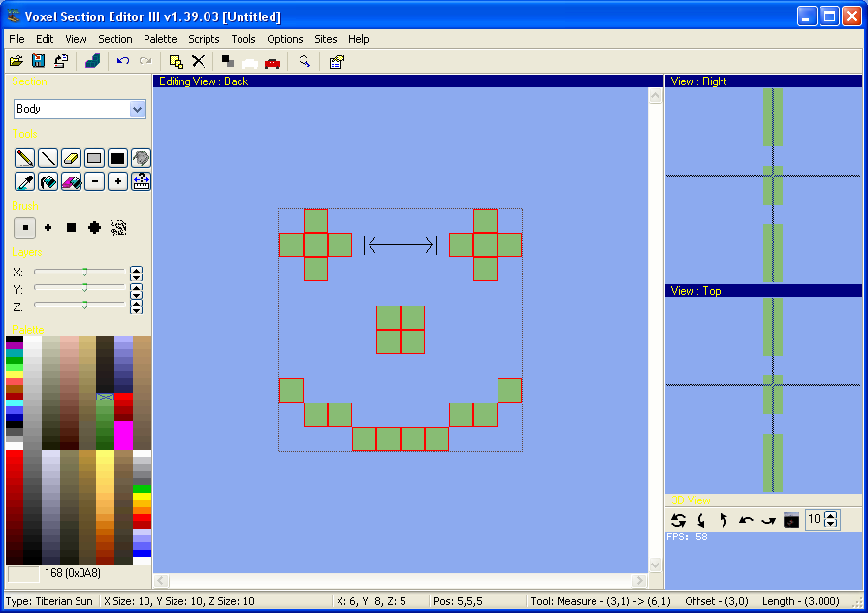The image size is (868, 613).
Task: Click the greyed Redo arrow icon
Action: [145, 61]
